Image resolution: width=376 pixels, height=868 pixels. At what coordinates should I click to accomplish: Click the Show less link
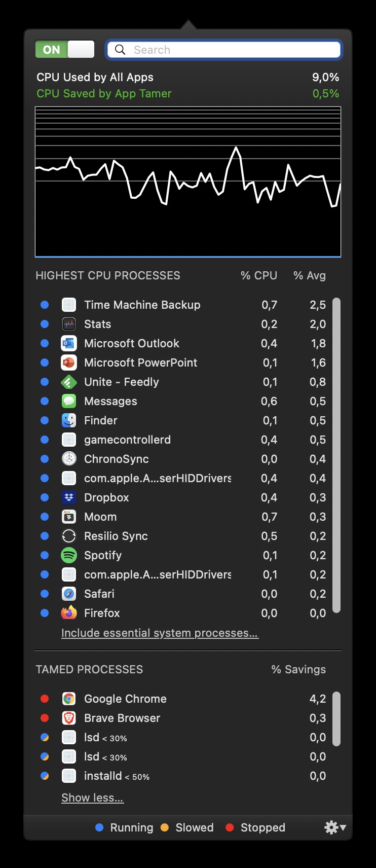pos(92,798)
